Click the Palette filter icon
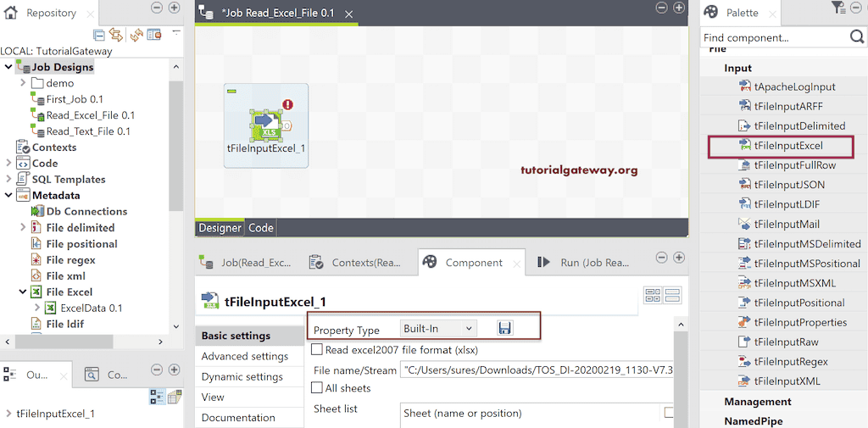 pyautogui.click(x=838, y=7)
